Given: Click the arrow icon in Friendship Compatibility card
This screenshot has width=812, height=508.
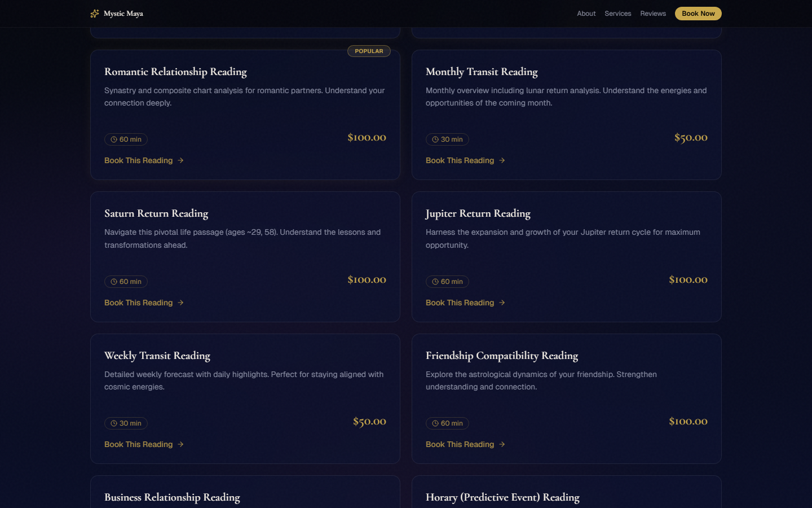Looking at the screenshot, I should (502, 445).
